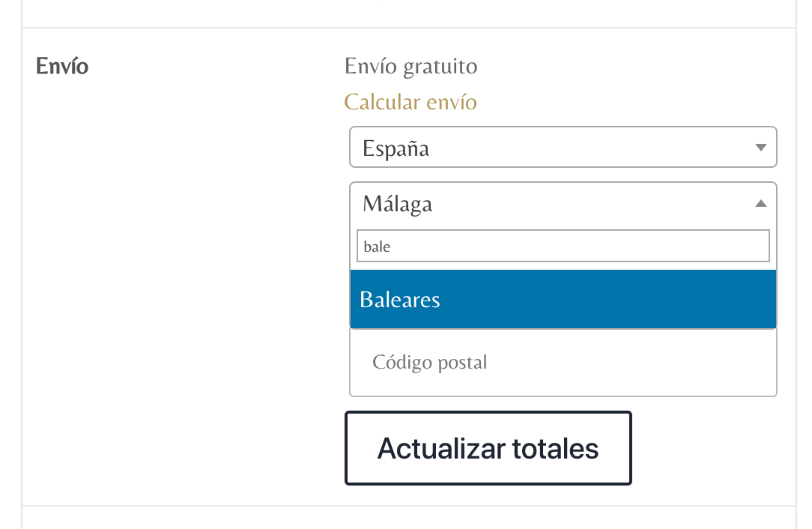Collapse the Málaga province dropdown
This screenshot has height=529, width=812.
click(x=563, y=204)
